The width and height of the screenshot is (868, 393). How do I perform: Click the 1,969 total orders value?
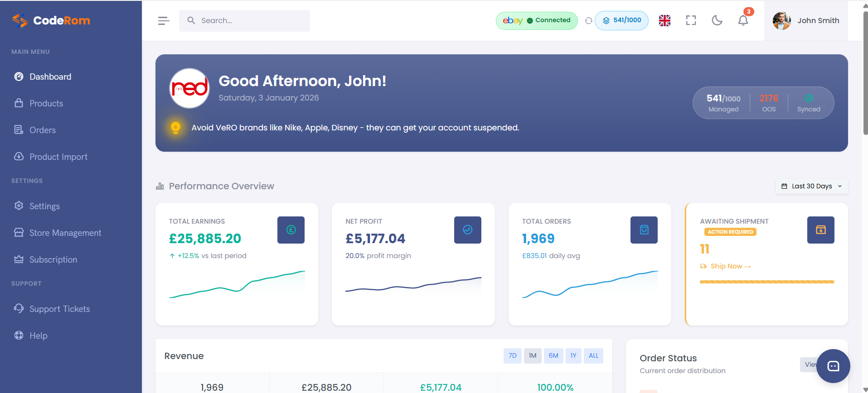coord(538,239)
